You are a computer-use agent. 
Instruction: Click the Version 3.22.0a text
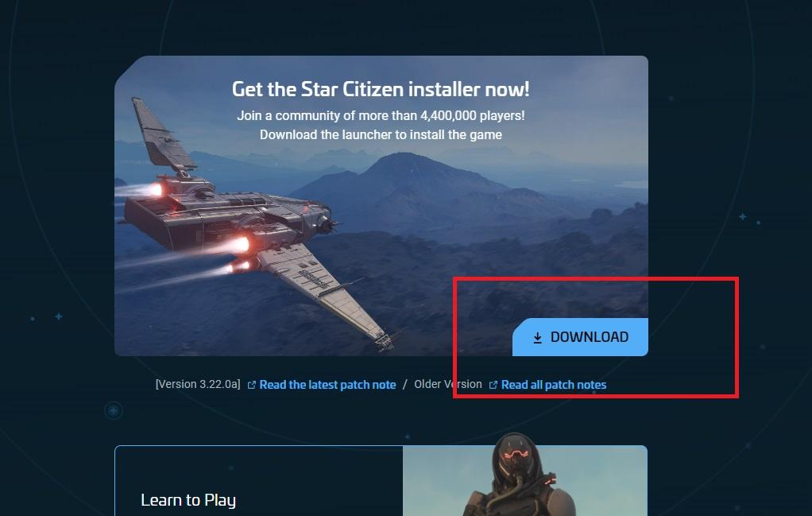pyautogui.click(x=198, y=384)
